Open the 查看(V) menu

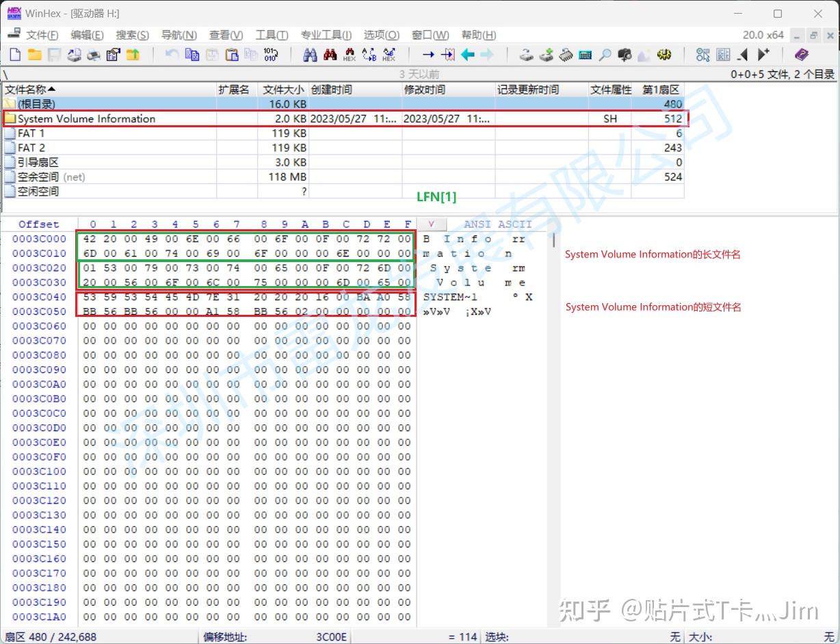226,35
